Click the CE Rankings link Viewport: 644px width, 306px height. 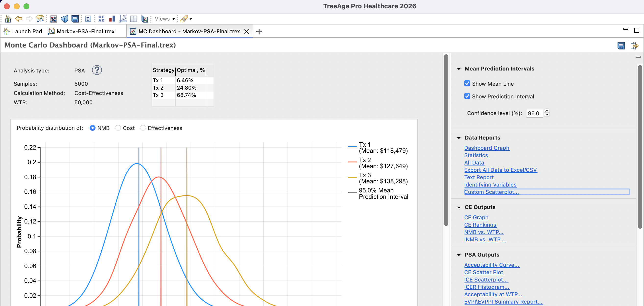tap(480, 225)
